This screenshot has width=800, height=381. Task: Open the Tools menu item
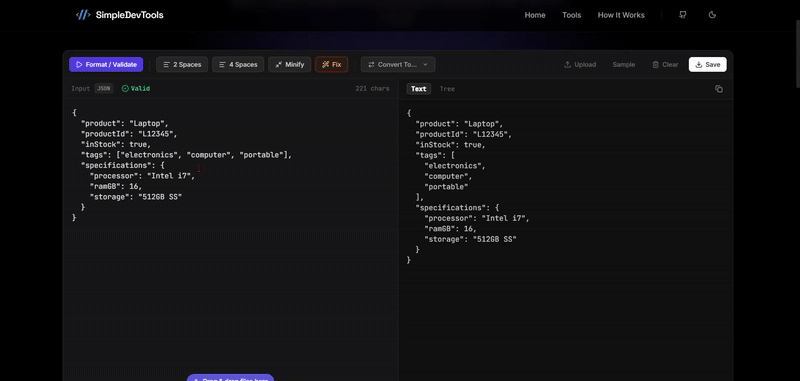571,15
